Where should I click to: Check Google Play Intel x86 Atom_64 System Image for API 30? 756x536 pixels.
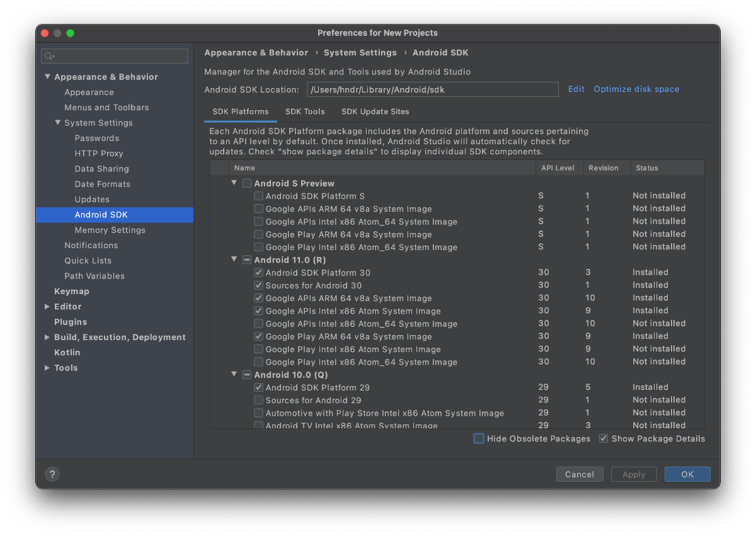[258, 362]
